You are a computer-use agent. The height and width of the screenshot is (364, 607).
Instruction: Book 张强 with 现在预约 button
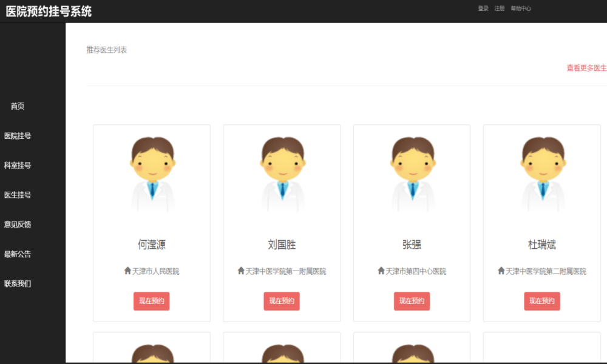(412, 301)
